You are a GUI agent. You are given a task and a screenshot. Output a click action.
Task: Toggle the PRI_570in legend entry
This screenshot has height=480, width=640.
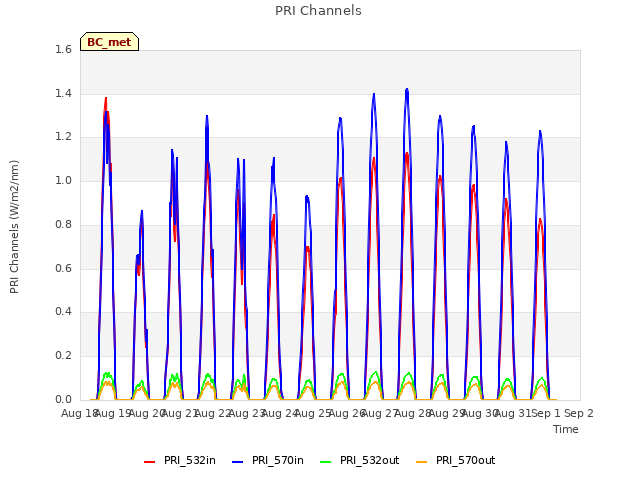click(268, 460)
